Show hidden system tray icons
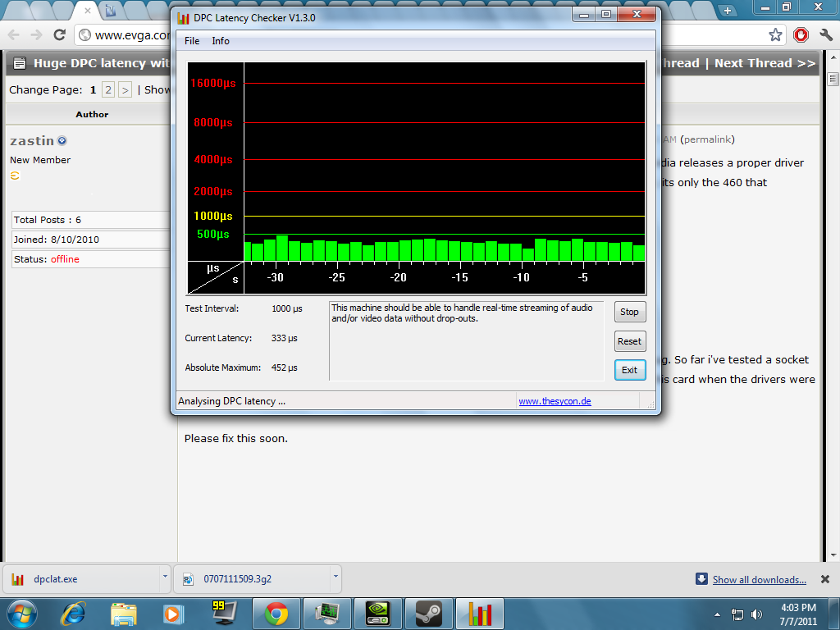 (718, 614)
